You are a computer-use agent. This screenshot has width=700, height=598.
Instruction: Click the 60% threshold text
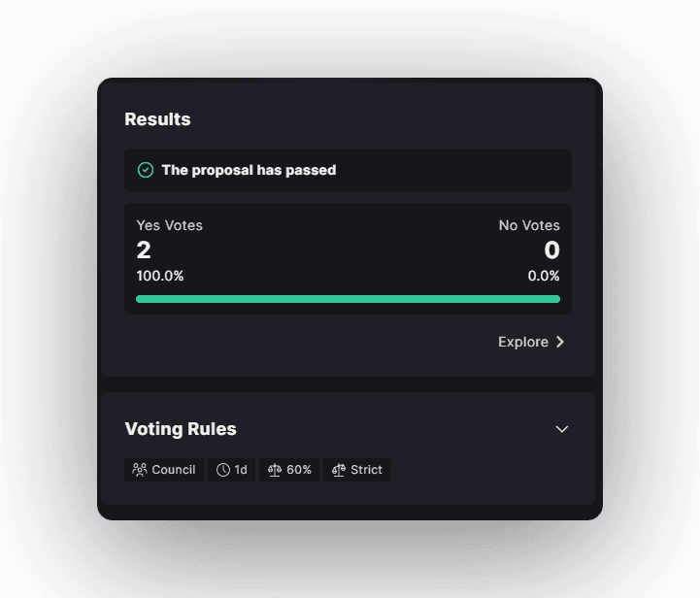pyautogui.click(x=299, y=470)
